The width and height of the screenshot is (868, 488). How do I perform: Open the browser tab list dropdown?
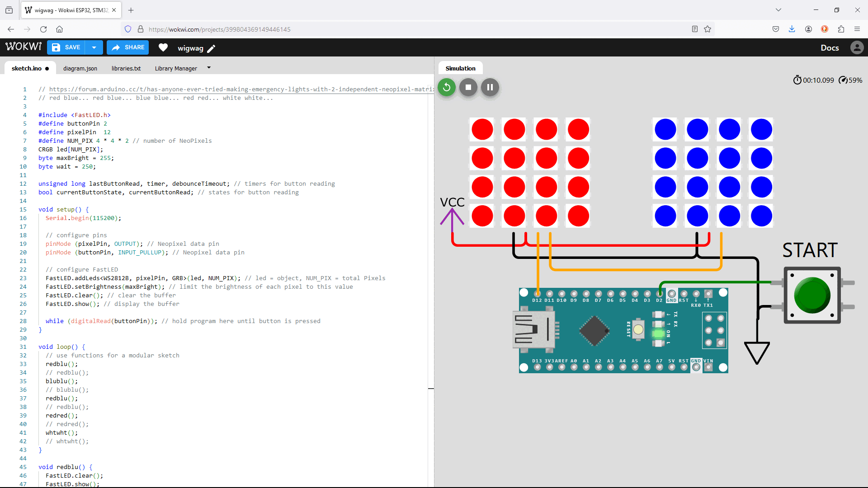tap(779, 9)
